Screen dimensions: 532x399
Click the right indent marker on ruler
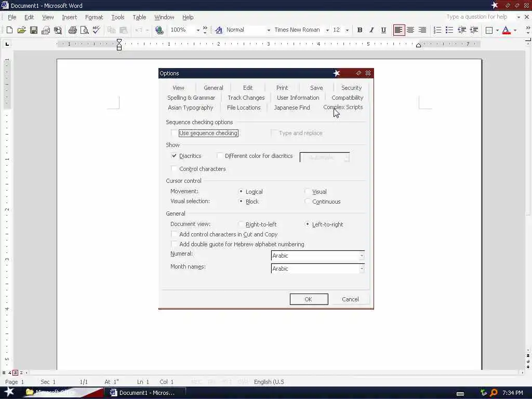point(419,45)
